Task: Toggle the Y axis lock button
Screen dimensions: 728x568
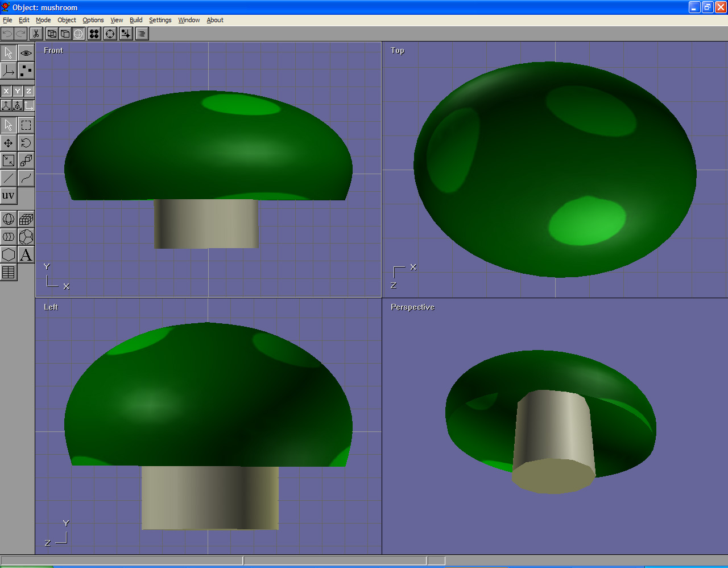Action: pyautogui.click(x=18, y=91)
